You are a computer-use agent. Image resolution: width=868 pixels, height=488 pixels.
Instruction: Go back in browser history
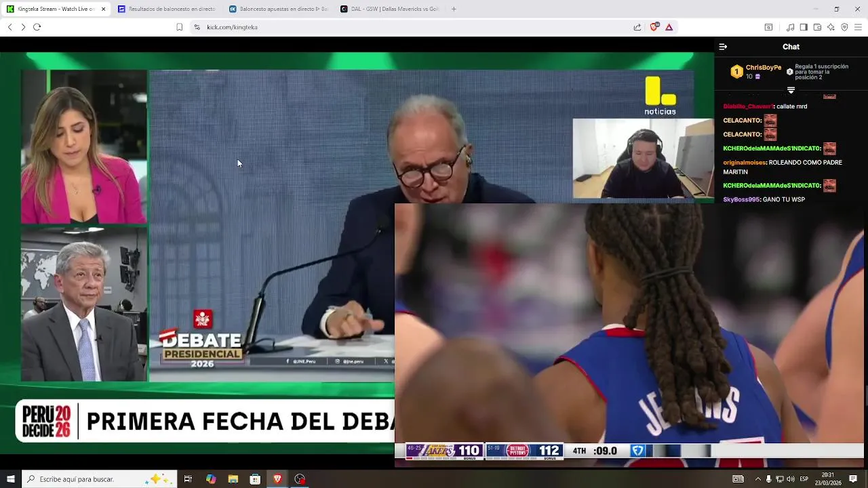[9, 27]
